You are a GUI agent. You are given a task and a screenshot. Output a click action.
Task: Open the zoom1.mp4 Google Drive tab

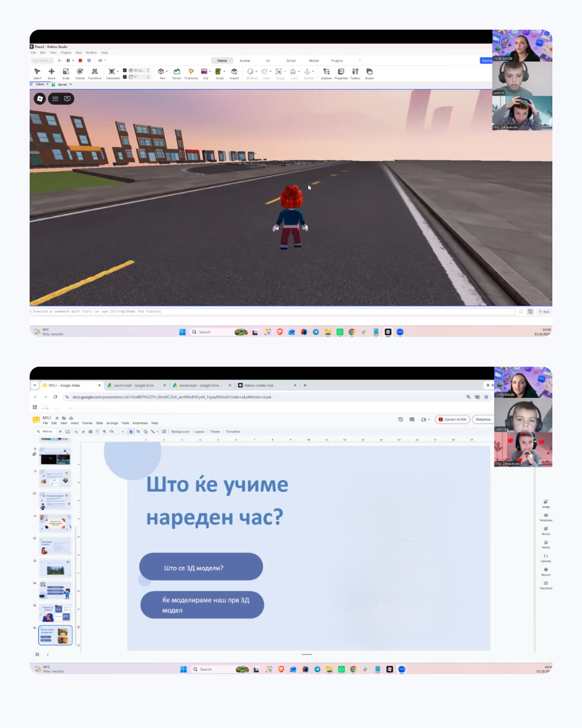click(x=136, y=386)
